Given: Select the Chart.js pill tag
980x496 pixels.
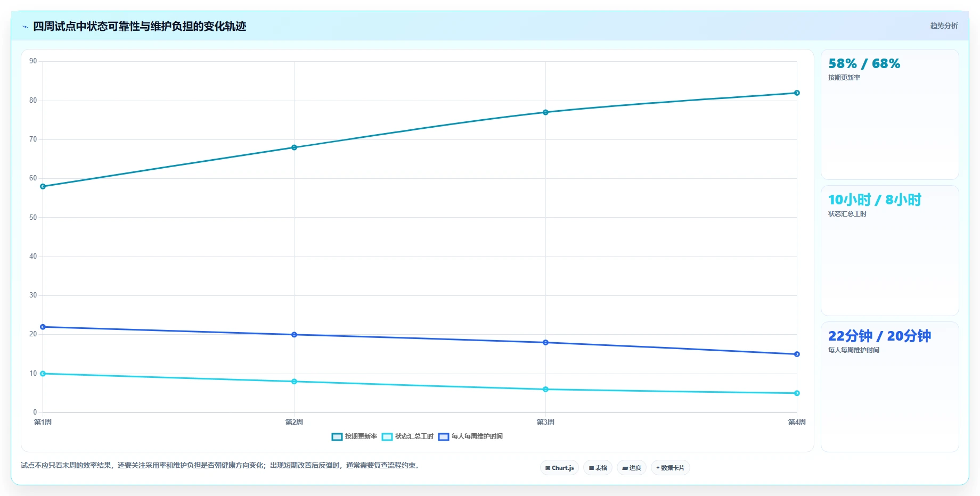Looking at the screenshot, I should [559, 468].
